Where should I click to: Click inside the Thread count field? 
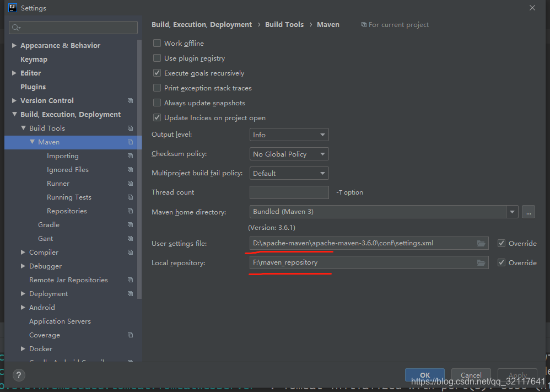tap(289, 192)
